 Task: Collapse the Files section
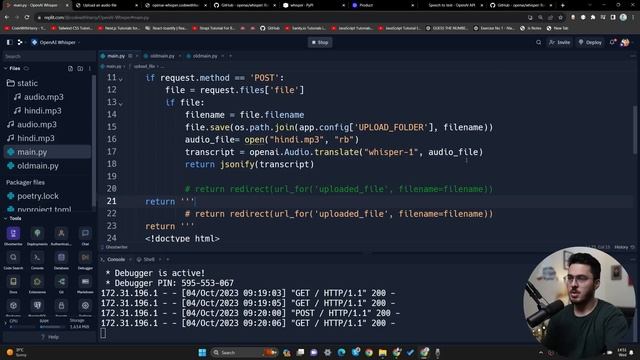(x=5, y=69)
